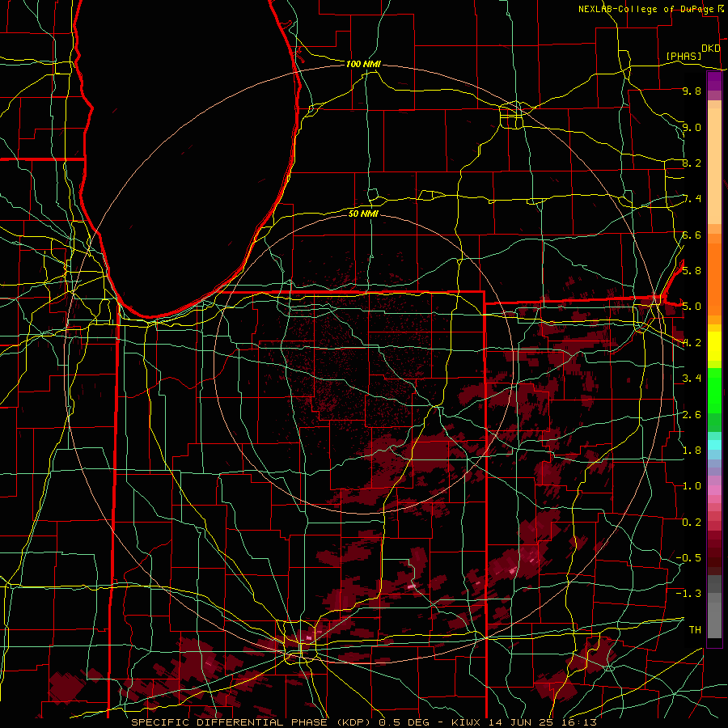
Task: Click the 9.0 value on the color scale
Action: 692,127
